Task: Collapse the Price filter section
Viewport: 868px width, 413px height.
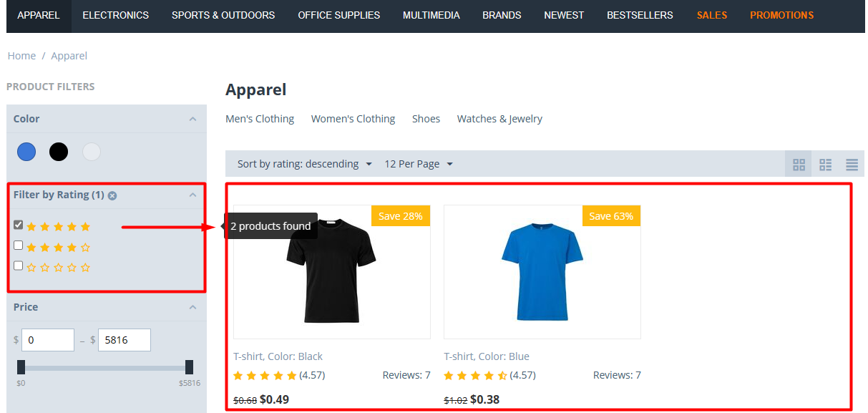Action: (192, 307)
